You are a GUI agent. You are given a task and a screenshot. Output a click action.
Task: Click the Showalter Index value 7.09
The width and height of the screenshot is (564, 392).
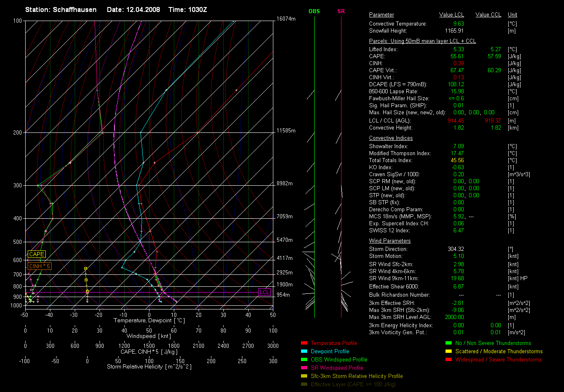[458, 146]
